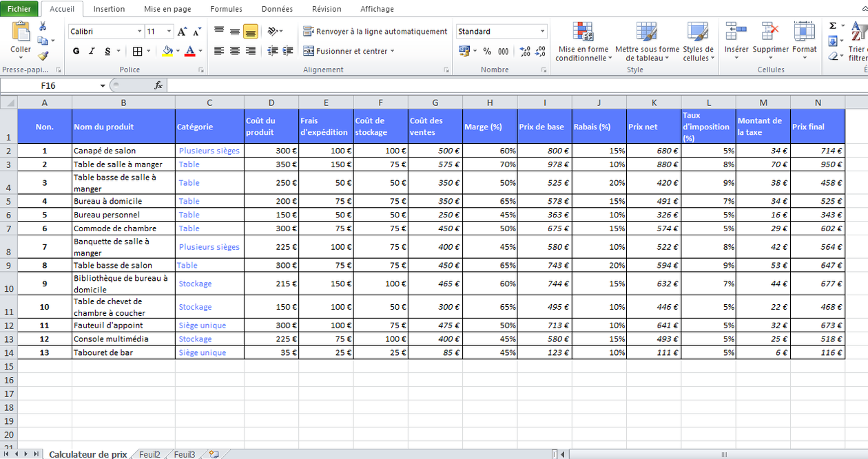Image resolution: width=868 pixels, height=459 pixels.
Task: Switch to the Insertion tab
Action: (x=109, y=9)
